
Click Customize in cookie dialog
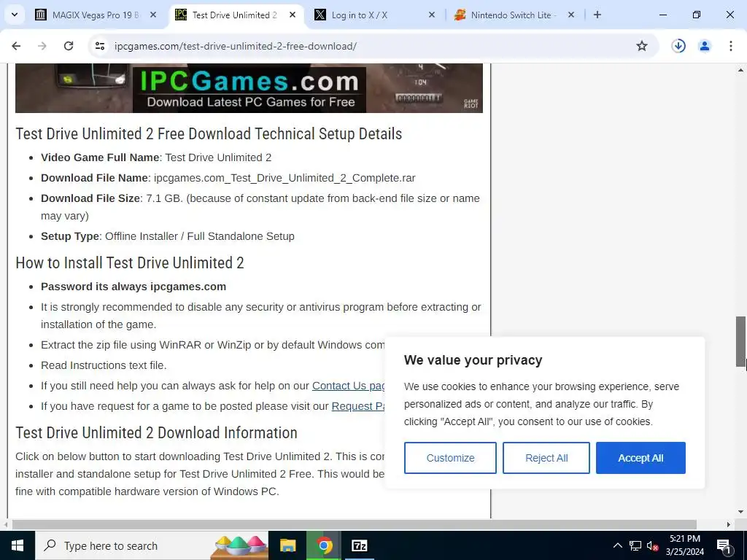click(450, 458)
